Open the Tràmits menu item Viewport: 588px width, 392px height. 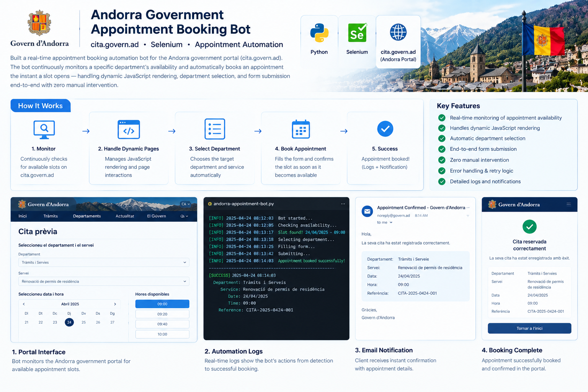tap(51, 216)
